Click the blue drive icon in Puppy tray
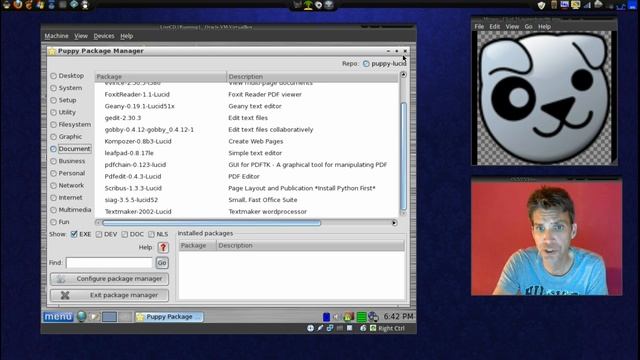Viewport: 640px width, 360px height. pyautogui.click(x=326, y=317)
